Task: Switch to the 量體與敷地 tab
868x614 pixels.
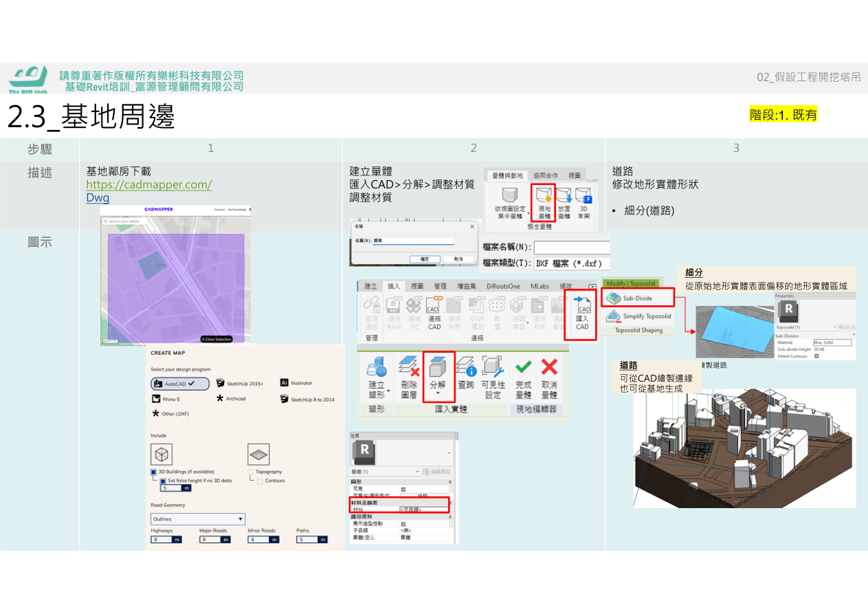Action: pyautogui.click(x=507, y=175)
